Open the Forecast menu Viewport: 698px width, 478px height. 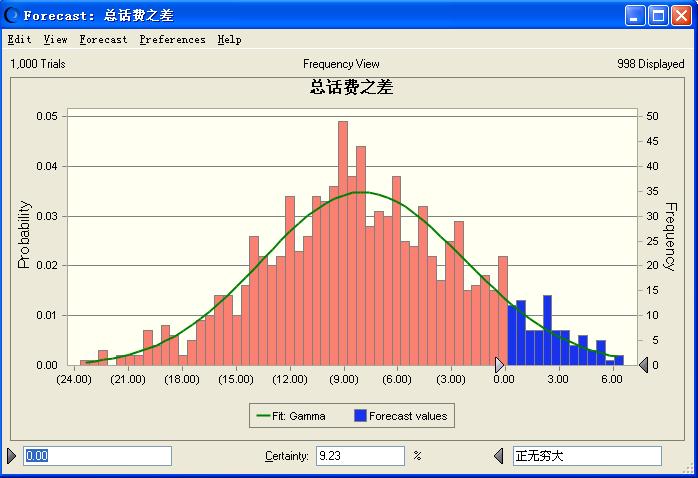(x=103, y=40)
